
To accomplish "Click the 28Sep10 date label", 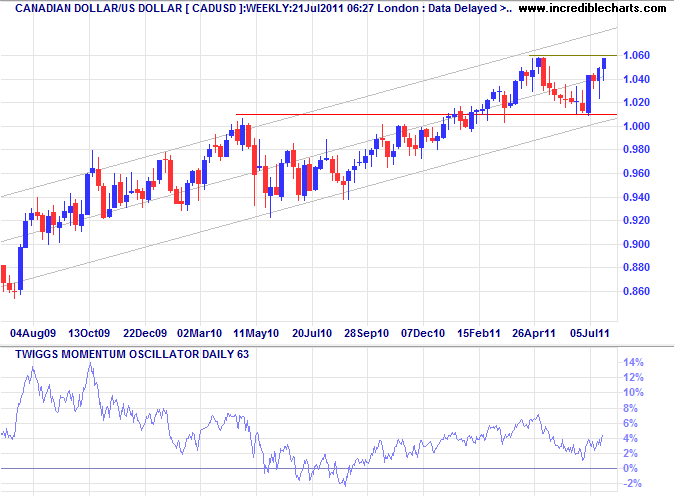I will (367, 333).
